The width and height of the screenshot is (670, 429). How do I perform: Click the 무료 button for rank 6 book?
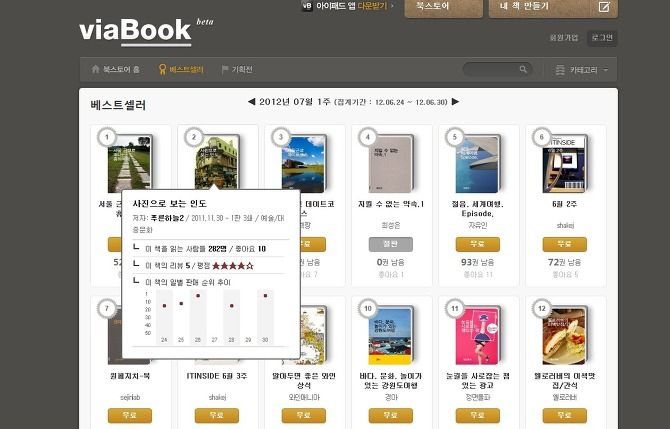tap(565, 244)
